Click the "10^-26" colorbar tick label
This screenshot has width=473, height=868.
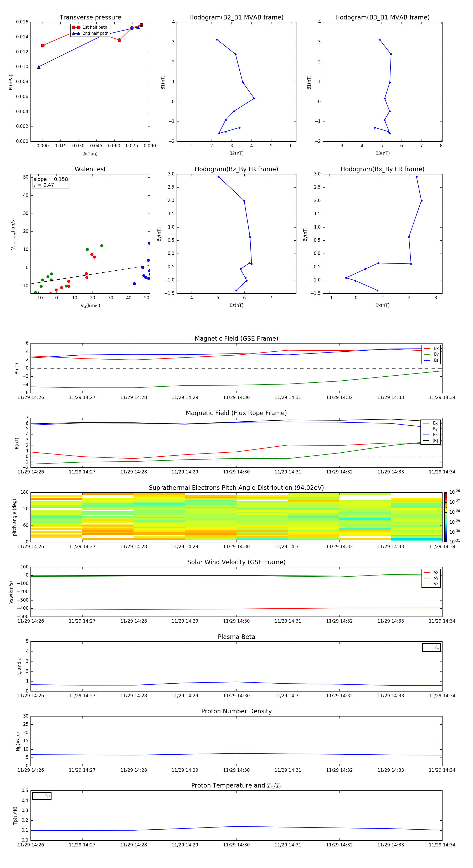coord(455,492)
